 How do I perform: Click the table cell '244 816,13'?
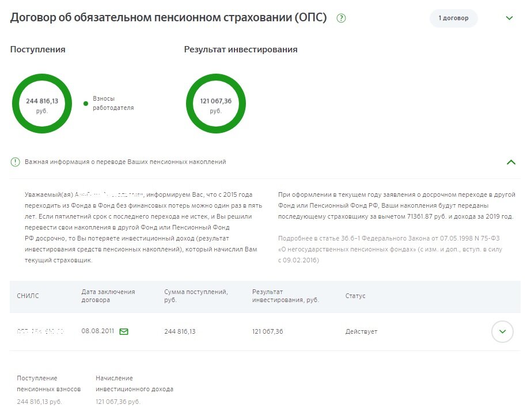pos(180,331)
